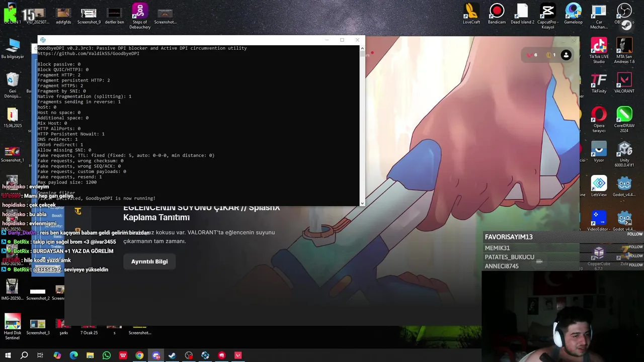
Task: Click console scrollbar down arrow
Action: [x=362, y=203]
